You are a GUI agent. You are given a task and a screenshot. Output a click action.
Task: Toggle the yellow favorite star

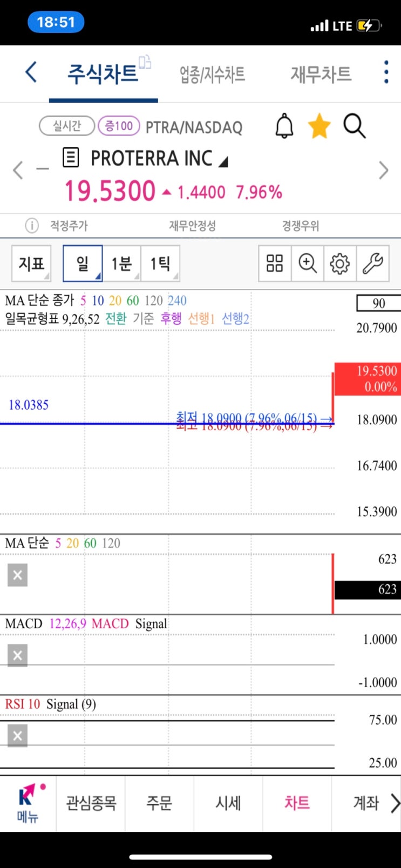[319, 126]
